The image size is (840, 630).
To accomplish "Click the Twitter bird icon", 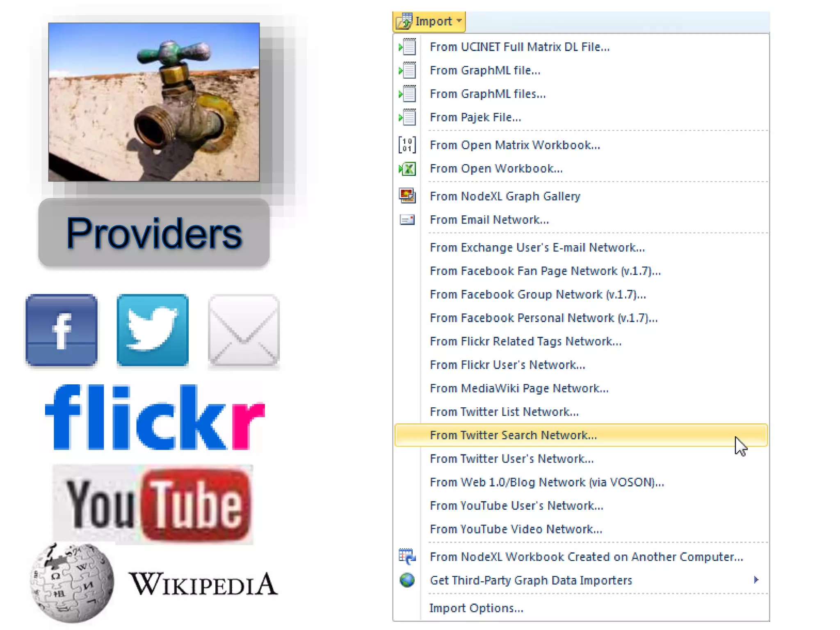I will [153, 330].
